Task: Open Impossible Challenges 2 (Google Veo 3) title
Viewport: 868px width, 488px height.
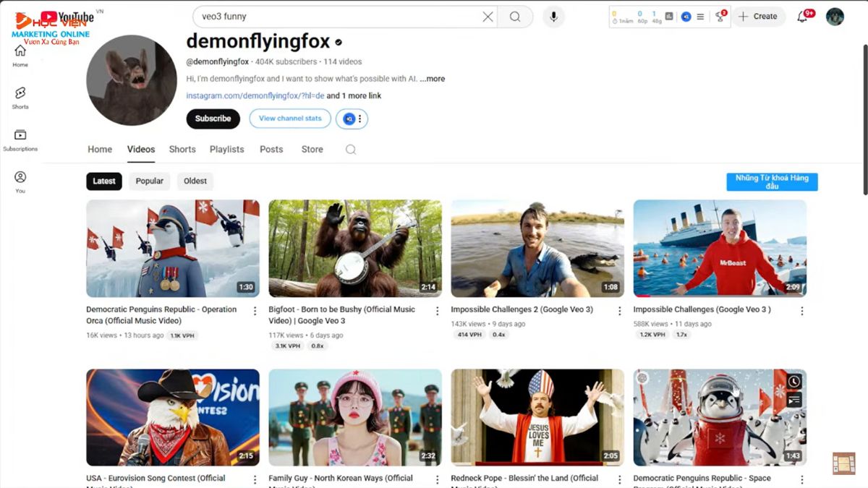Action: 522,309
